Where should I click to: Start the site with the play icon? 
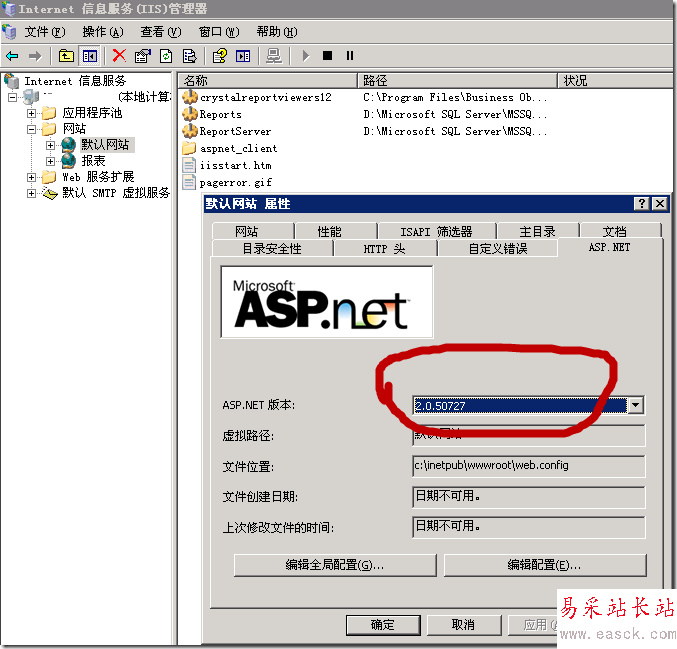tap(306, 56)
